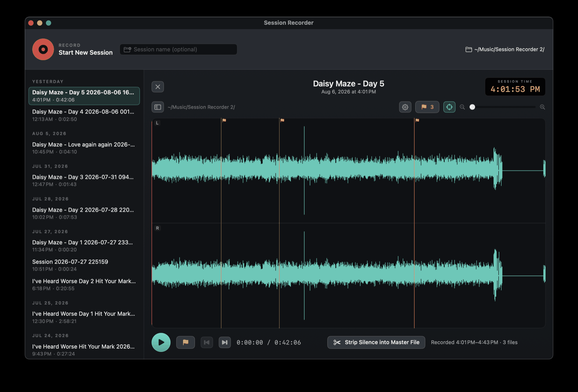Open Session 2026-07-27 225159

[x=84, y=265]
